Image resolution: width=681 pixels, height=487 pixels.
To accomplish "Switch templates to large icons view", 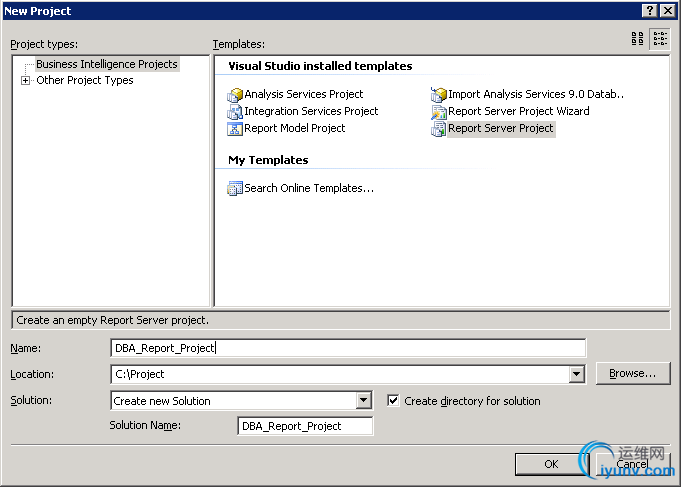I will 637,39.
